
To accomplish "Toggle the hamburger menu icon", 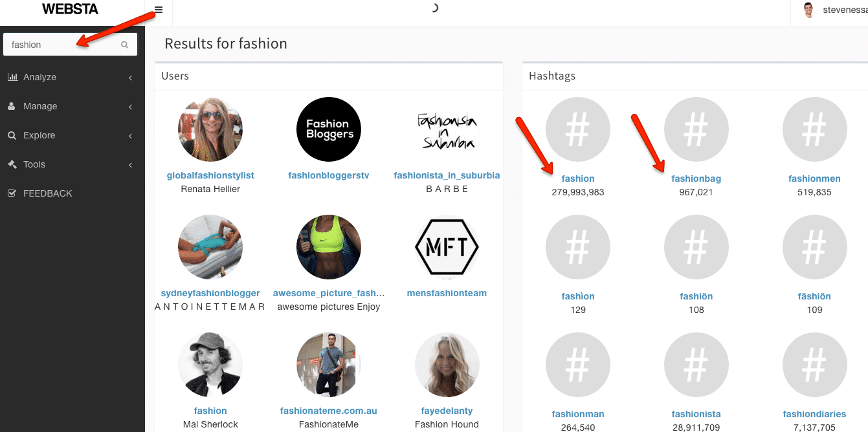I will [x=159, y=10].
